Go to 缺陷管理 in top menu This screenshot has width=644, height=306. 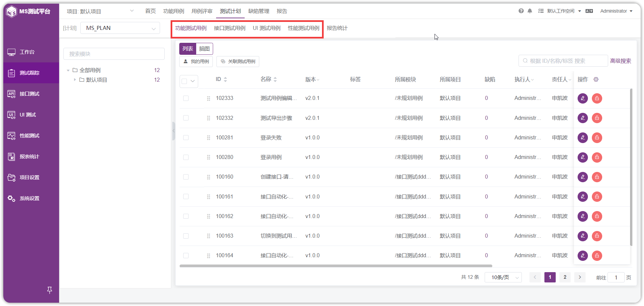[259, 11]
